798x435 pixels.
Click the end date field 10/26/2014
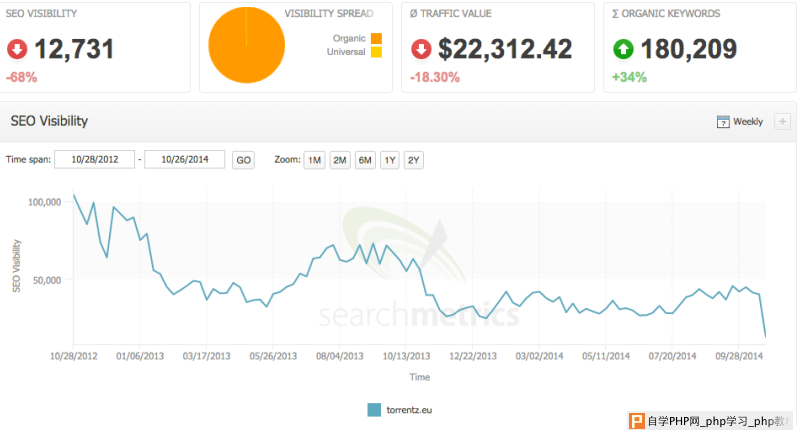point(184,160)
